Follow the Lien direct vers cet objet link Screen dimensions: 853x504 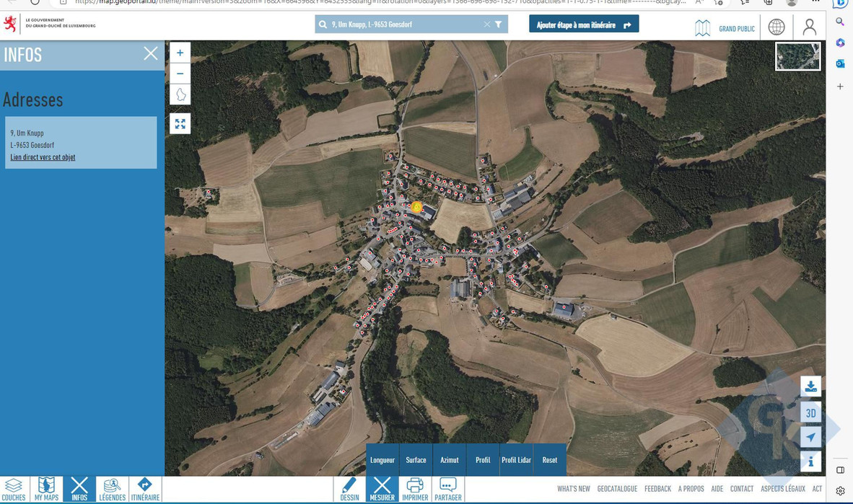tap(43, 157)
